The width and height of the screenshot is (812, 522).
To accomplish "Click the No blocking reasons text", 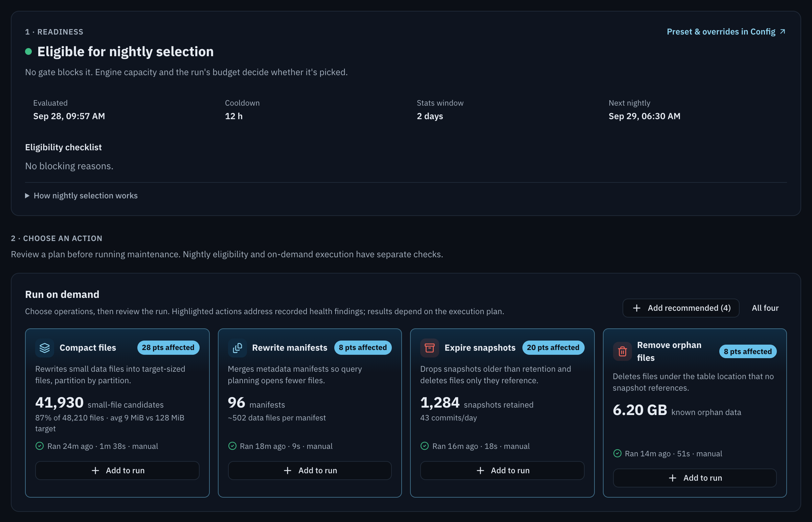I will 69,166.
